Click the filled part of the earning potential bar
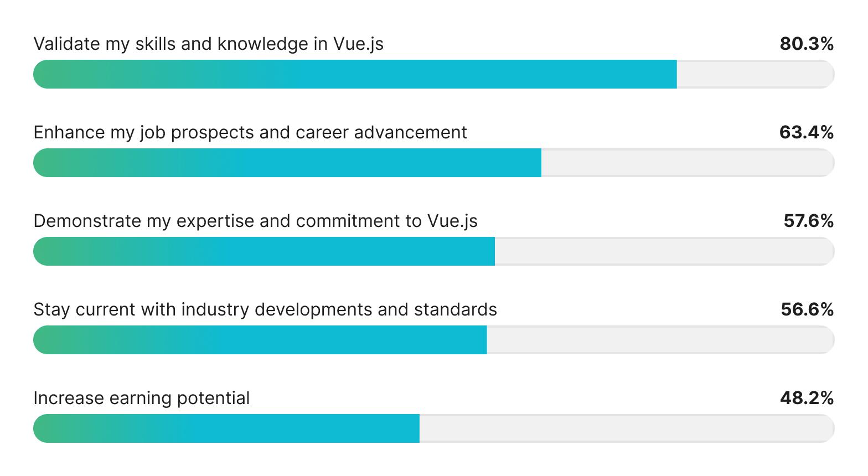Image resolution: width=868 pixels, height=476 pixels. 226,428
